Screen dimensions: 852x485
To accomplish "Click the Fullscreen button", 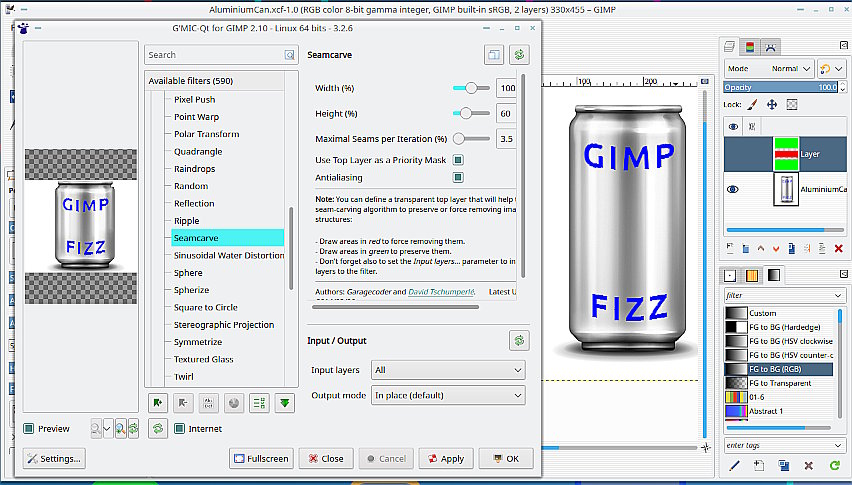I will [261, 458].
